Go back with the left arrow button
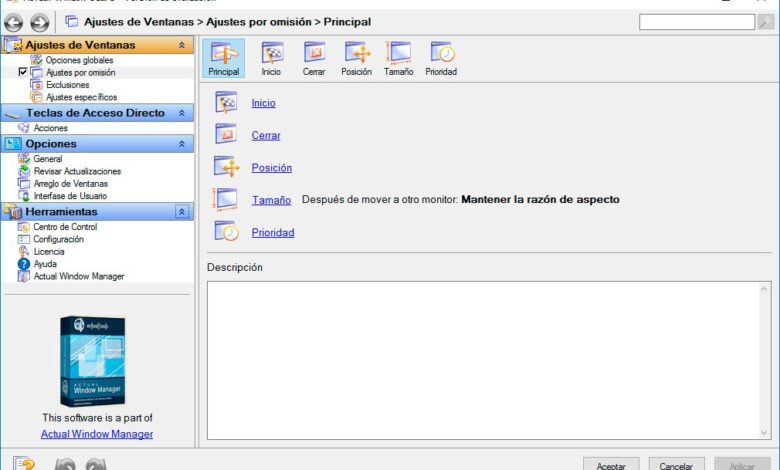 pos(13,22)
